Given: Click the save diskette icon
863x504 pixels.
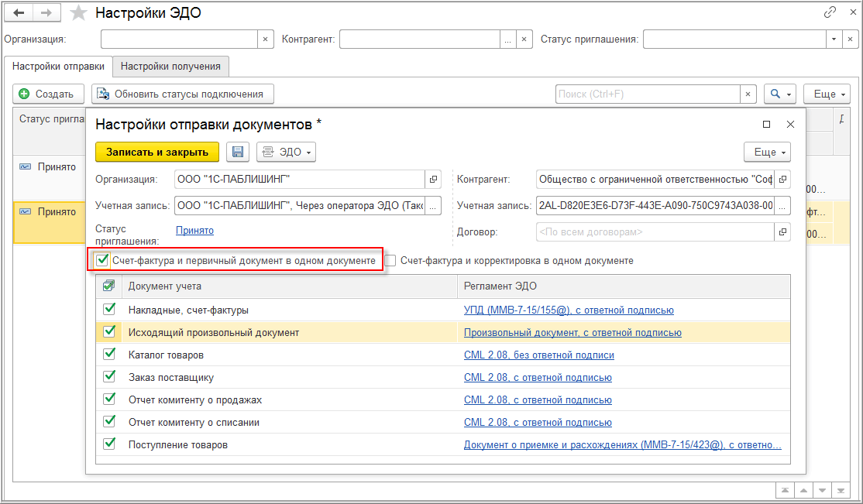Looking at the screenshot, I should tap(238, 152).
